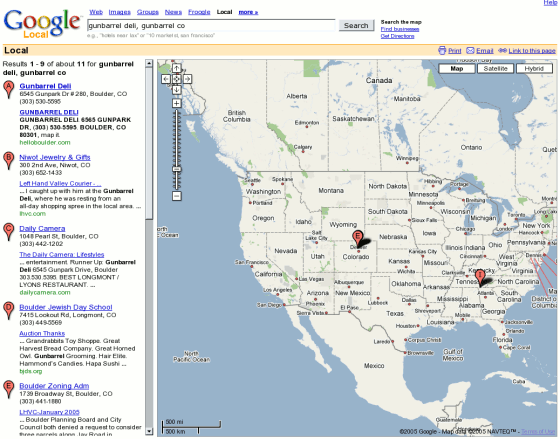Open the Daily Camera result link
The width and height of the screenshot is (560, 439).
coord(42,229)
